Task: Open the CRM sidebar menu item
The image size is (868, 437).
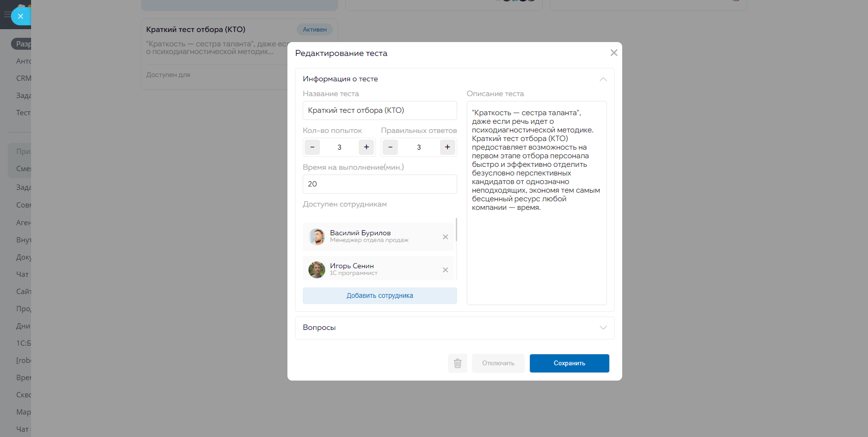Action: pyautogui.click(x=23, y=78)
